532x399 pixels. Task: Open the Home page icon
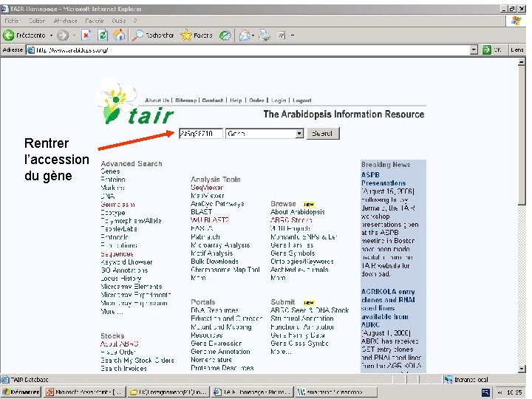[x=119, y=35]
